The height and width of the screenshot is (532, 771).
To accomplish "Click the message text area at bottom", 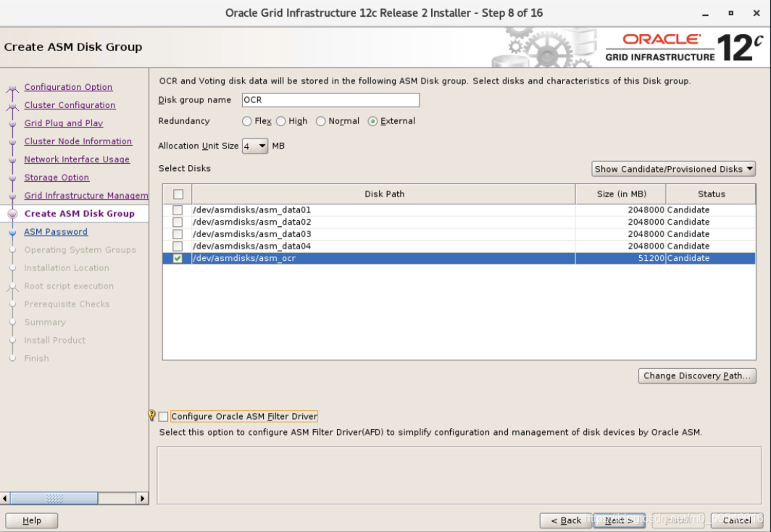I will click(x=459, y=475).
